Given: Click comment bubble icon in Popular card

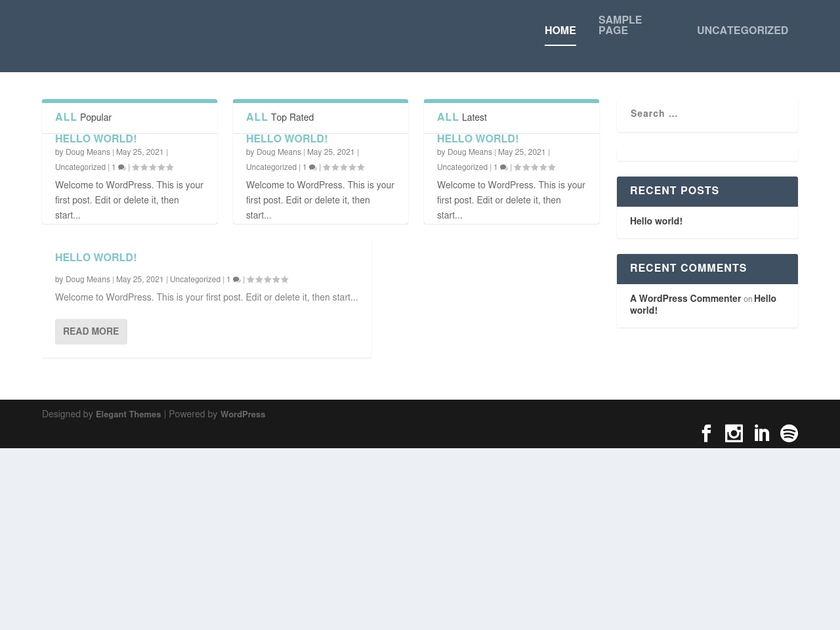Looking at the screenshot, I should tap(121, 167).
